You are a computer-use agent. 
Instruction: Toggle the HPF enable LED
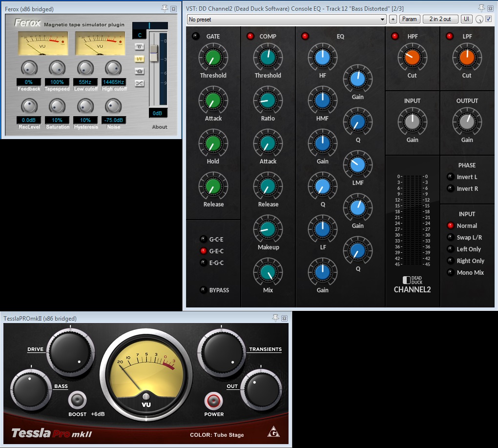click(x=395, y=36)
